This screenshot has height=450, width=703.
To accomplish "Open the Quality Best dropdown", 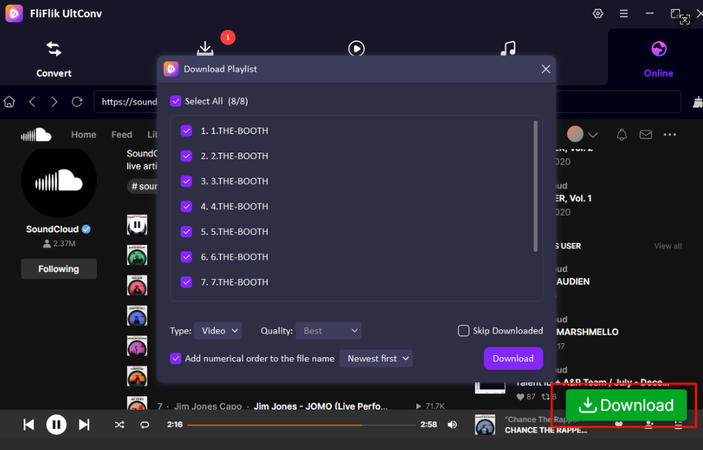I will click(329, 331).
